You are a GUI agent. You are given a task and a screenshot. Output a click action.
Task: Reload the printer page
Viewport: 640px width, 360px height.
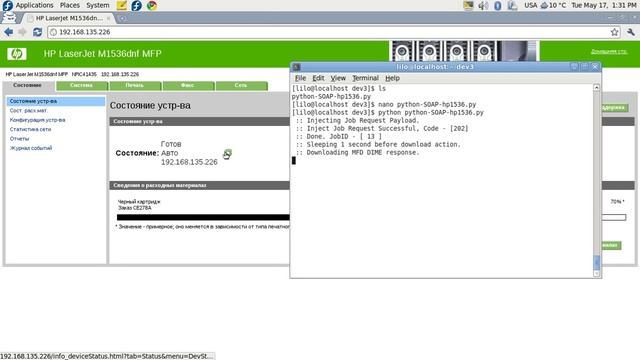[37, 32]
